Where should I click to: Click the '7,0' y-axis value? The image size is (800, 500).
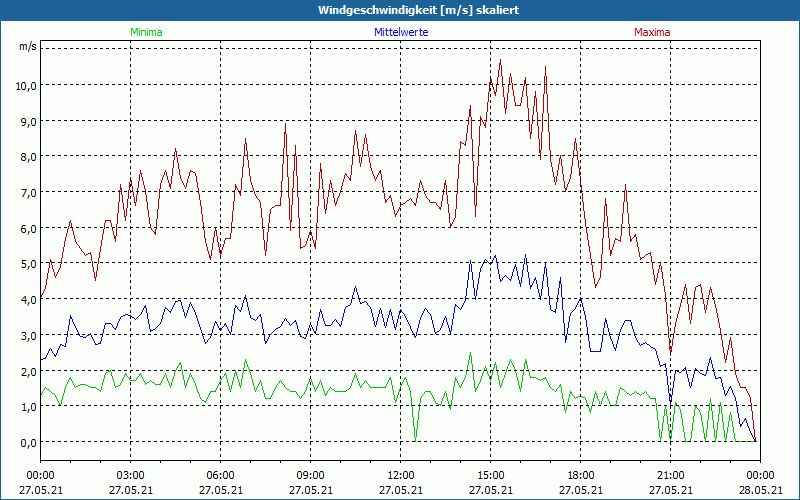[x=29, y=193]
